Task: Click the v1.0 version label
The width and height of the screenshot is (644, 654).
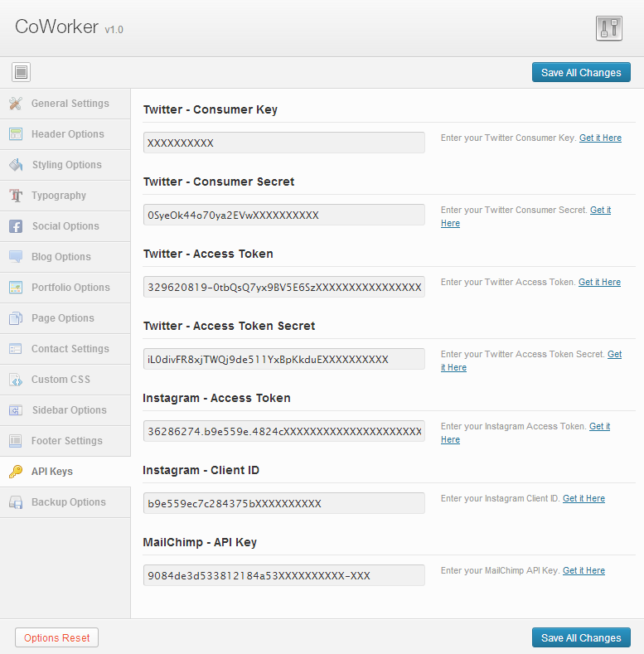Action: (x=114, y=30)
